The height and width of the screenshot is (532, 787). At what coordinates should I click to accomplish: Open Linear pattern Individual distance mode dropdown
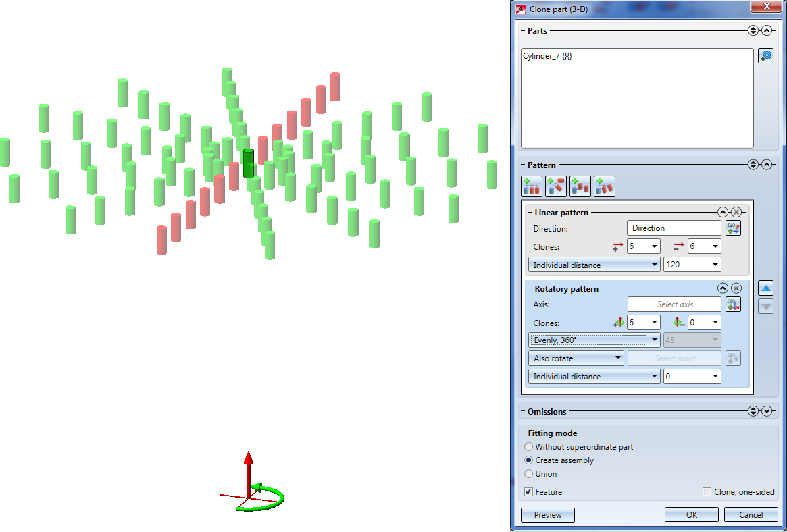tap(594, 265)
